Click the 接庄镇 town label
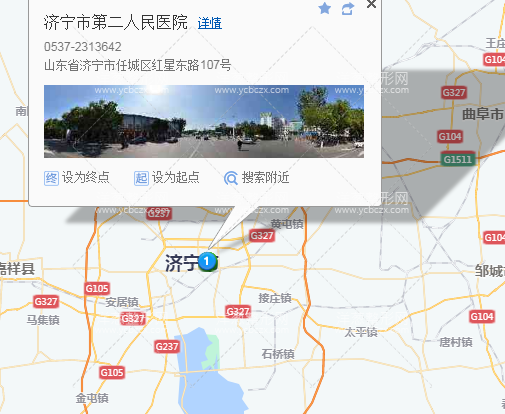Screen dimensions: 505x414 pyautogui.click(x=275, y=298)
